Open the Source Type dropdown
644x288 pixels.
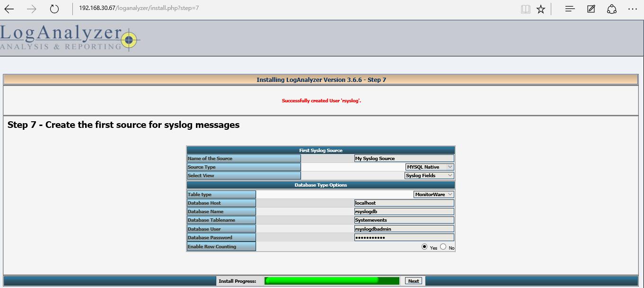(x=430, y=167)
